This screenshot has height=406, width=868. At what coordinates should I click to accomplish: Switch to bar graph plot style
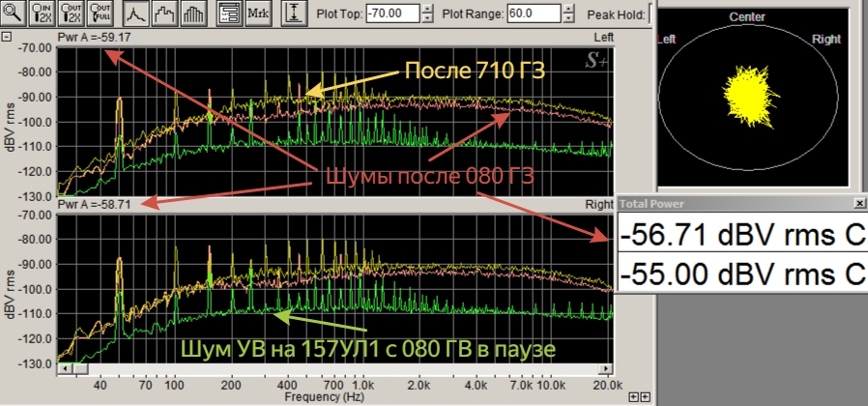194,14
